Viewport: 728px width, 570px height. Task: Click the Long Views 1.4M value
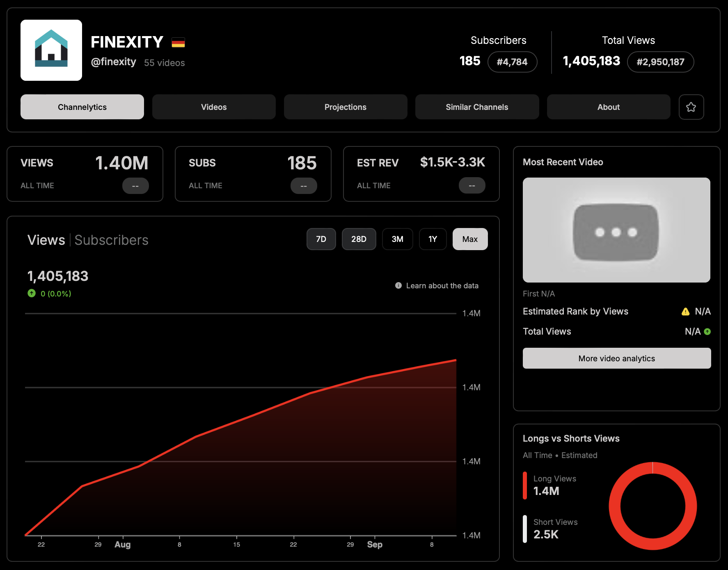tap(546, 491)
